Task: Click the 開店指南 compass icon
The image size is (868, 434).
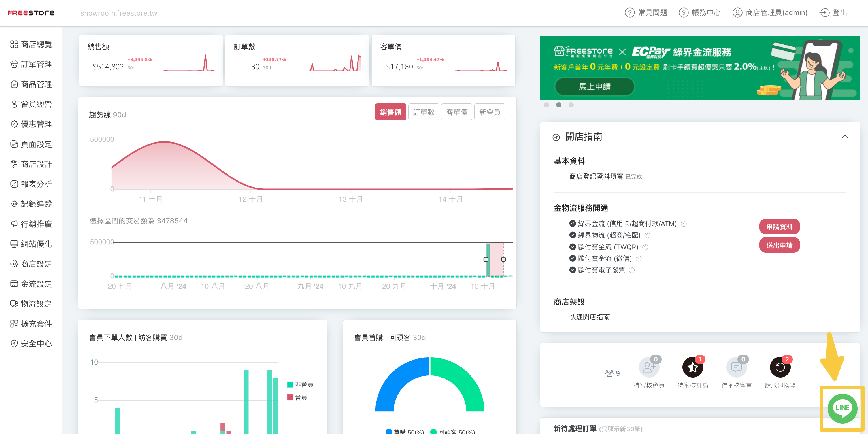Action: (x=556, y=137)
